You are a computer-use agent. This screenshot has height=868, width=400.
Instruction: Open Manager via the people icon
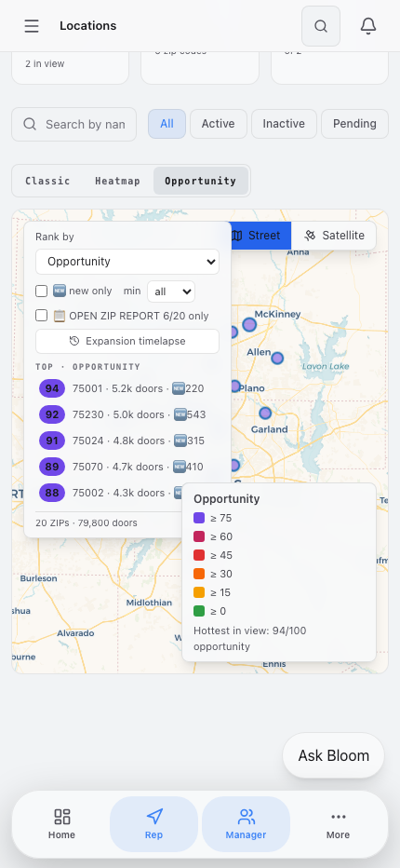(x=246, y=817)
